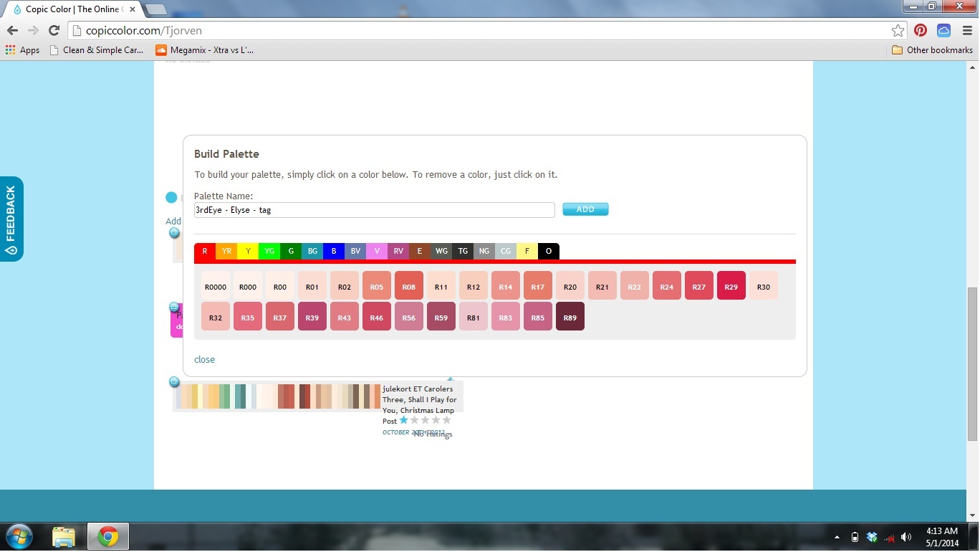Reload the page
The width and height of the screenshot is (980, 552).
54,30
